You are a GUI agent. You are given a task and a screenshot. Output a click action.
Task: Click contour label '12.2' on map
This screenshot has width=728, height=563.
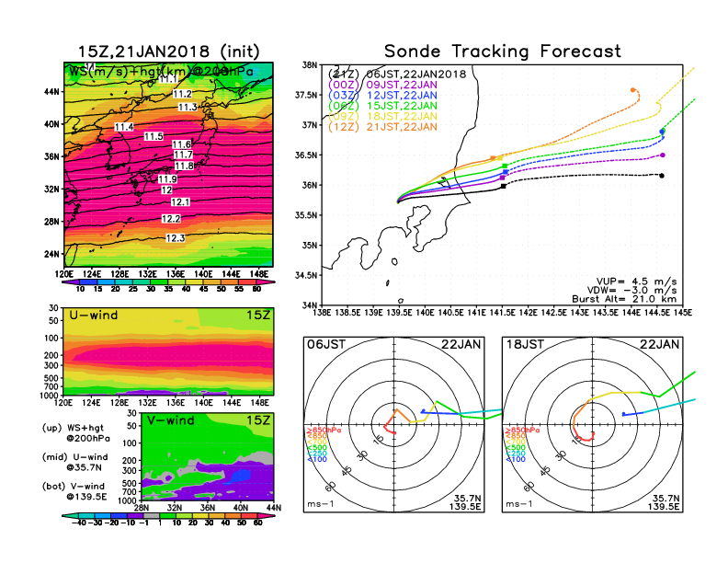[171, 219]
